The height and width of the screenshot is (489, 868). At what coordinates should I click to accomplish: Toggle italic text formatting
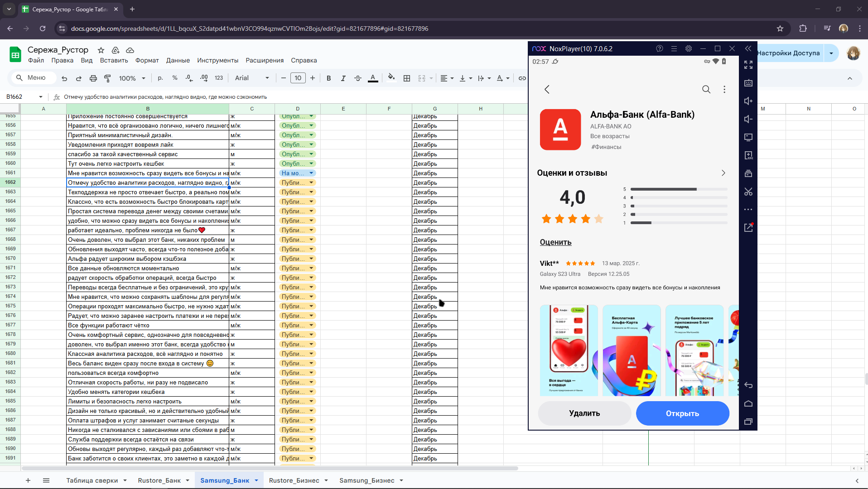tap(343, 78)
